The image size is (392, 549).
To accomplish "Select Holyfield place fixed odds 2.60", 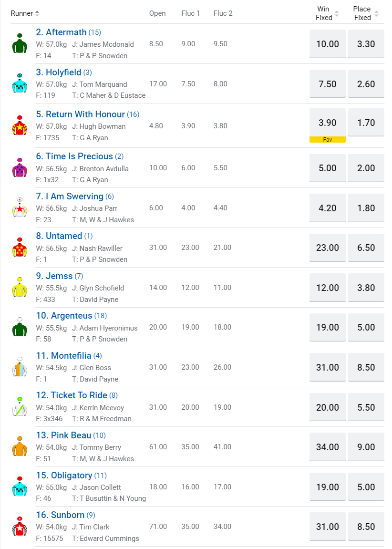I will click(366, 84).
